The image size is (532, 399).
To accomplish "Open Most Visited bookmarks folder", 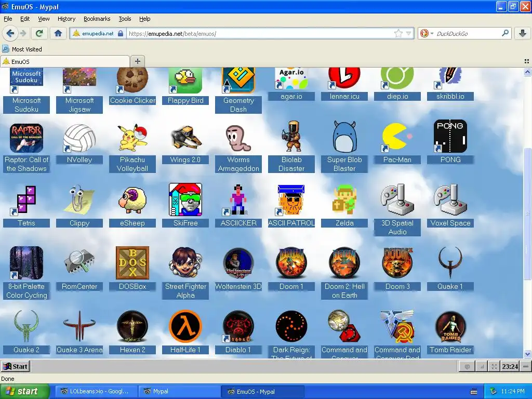I will tap(22, 49).
